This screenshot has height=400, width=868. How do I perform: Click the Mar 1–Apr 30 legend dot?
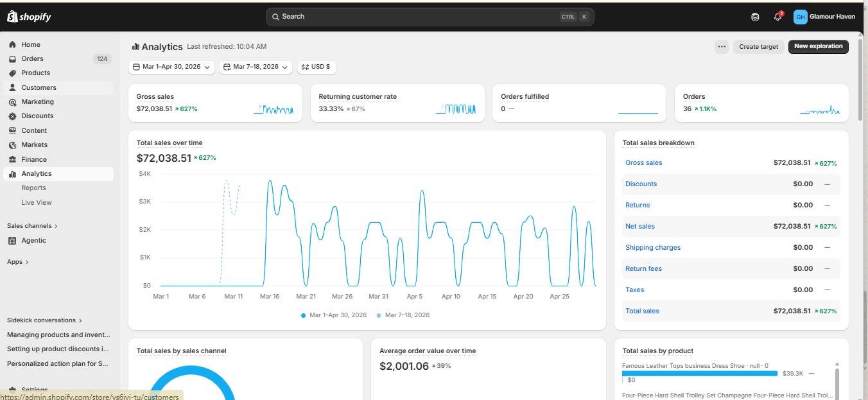[x=304, y=315]
